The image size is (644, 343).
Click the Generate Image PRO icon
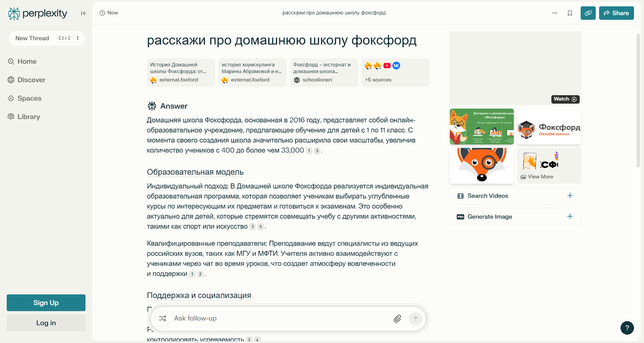tap(460, 217)
